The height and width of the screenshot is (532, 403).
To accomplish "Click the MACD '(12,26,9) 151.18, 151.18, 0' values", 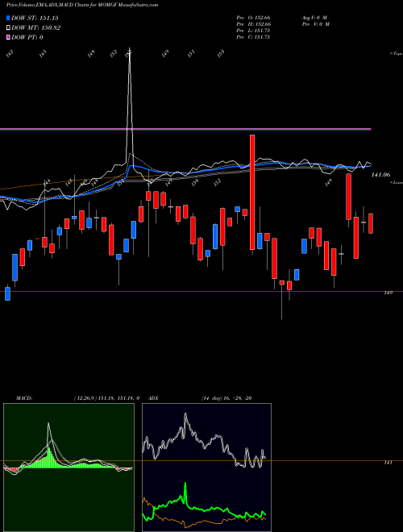I will pyautogui.click(x=106, y=397).
